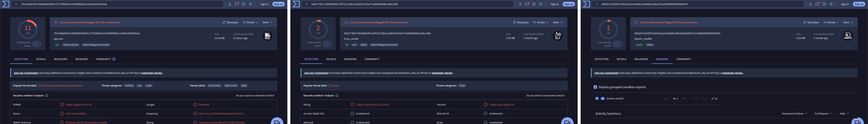Click community score vote toggle in linux_arm64 window
This screenshot has width=868, height=124.
(x=327, y=44)
